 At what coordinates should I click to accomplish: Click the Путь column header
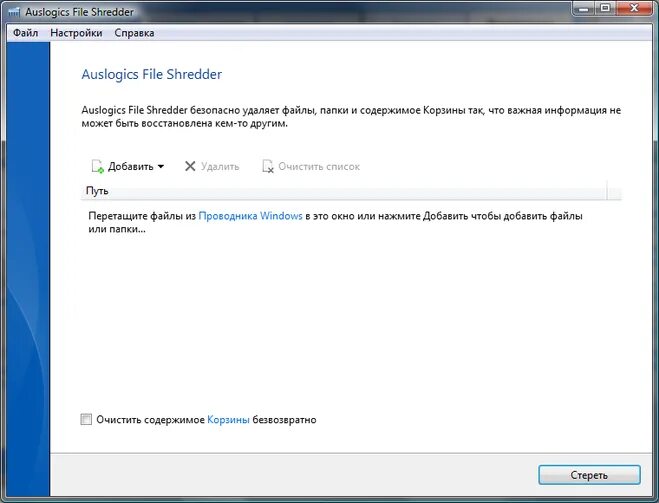point(343,191)
